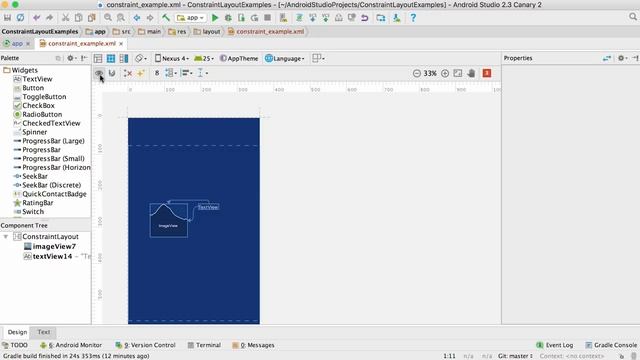Switch to Blueprint view mode icon
Image resolution: width=640 pixels, height=360 pixels.
[111, 58]
